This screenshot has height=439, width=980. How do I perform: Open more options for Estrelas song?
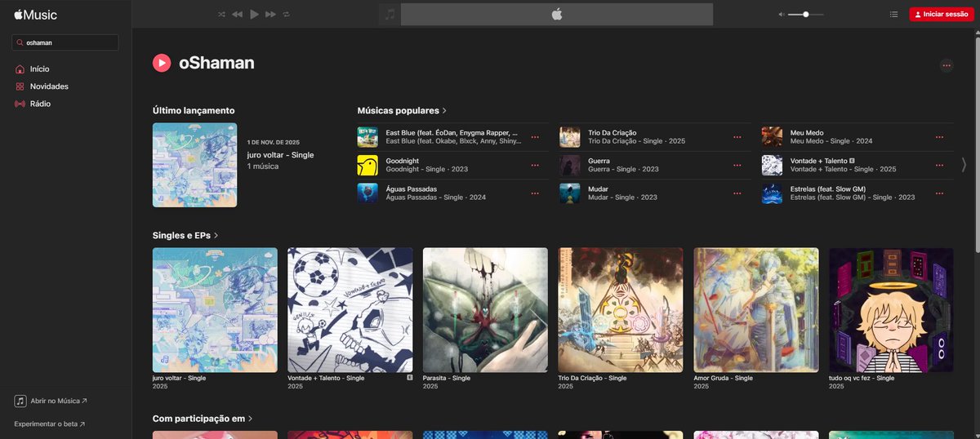[x=939, y=193]
